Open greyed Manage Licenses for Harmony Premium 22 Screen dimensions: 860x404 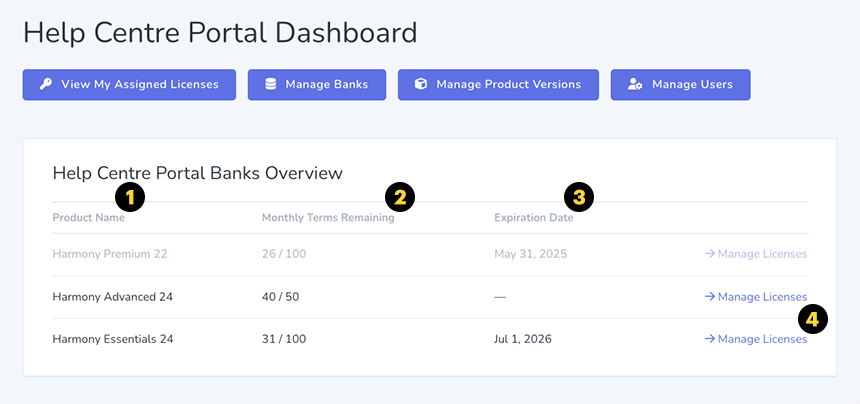(x=761, y=254)
